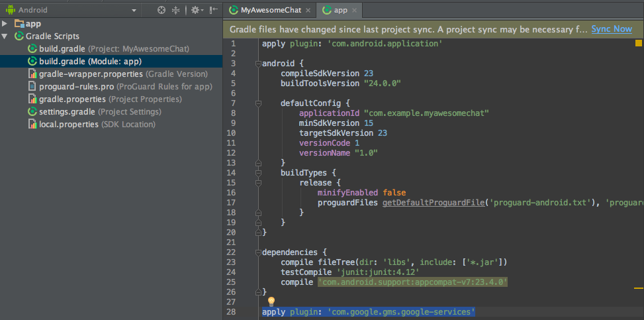Click the google-services apply plugin line
The image size is (644, 320).
pyautogui.click(x=369, y=312)
